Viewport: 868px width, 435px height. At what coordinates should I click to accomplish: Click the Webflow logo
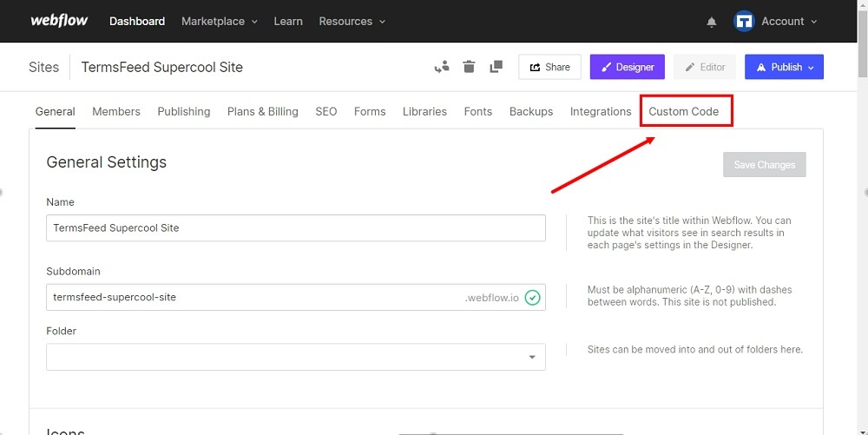click(x=59, y=21)
